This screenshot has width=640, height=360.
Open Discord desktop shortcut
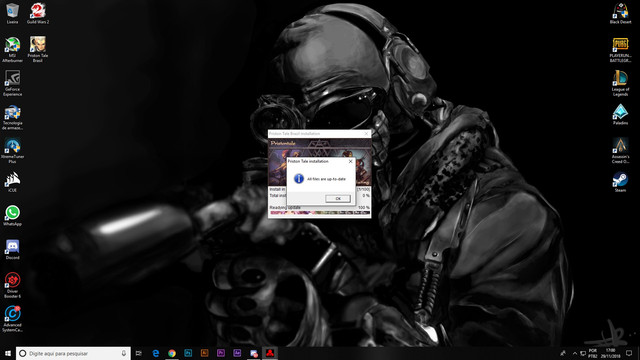(x=12, y=249)
